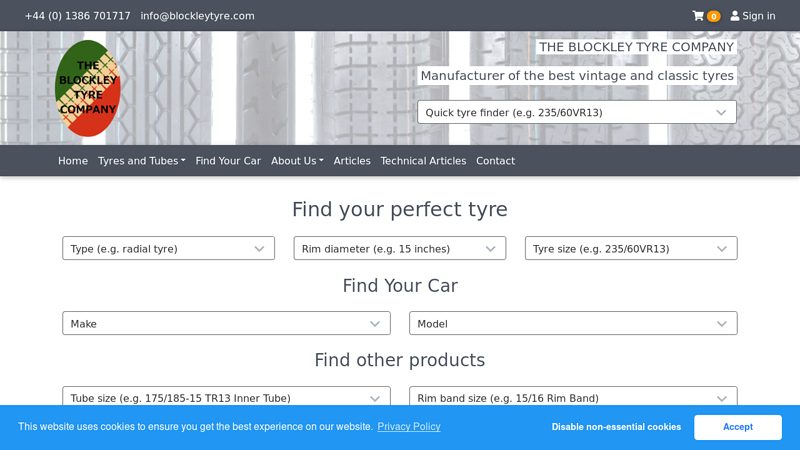Image resolution: width=800 pixels, height=450 pixels.
Task: Open Quick tyre finder dropdown
Action: (x=577, y=112)
